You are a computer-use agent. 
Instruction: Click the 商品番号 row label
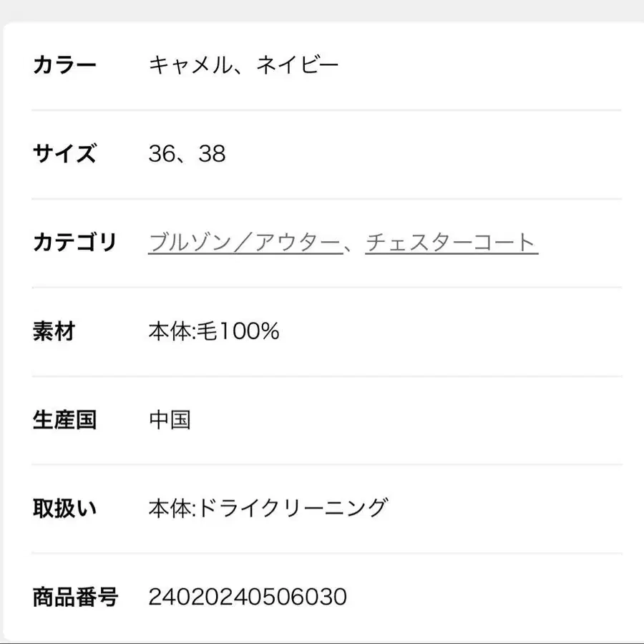tap(75, 596)
